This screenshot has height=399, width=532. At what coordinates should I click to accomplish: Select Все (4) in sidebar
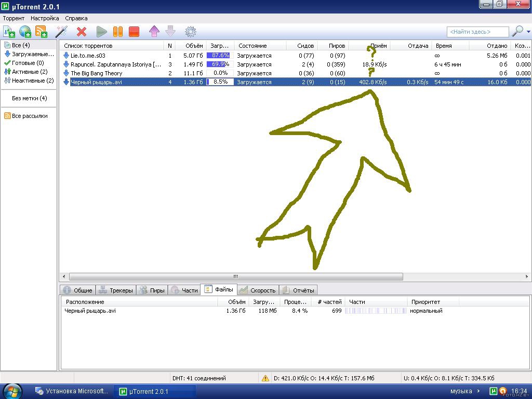coord(29,45)
